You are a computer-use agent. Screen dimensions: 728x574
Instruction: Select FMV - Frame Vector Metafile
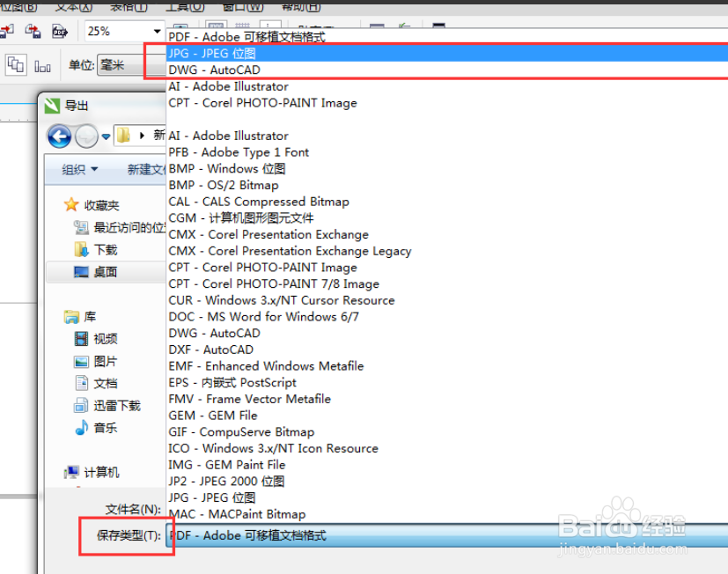pos(250,399)
